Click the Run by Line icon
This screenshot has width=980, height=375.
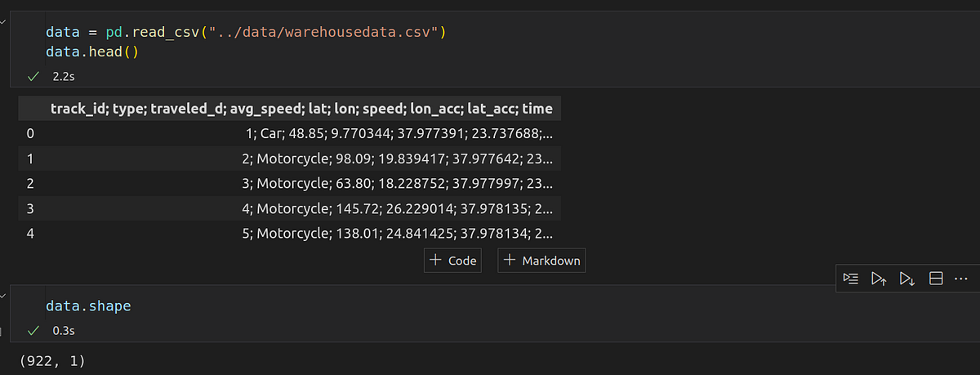tap(852, 279)
